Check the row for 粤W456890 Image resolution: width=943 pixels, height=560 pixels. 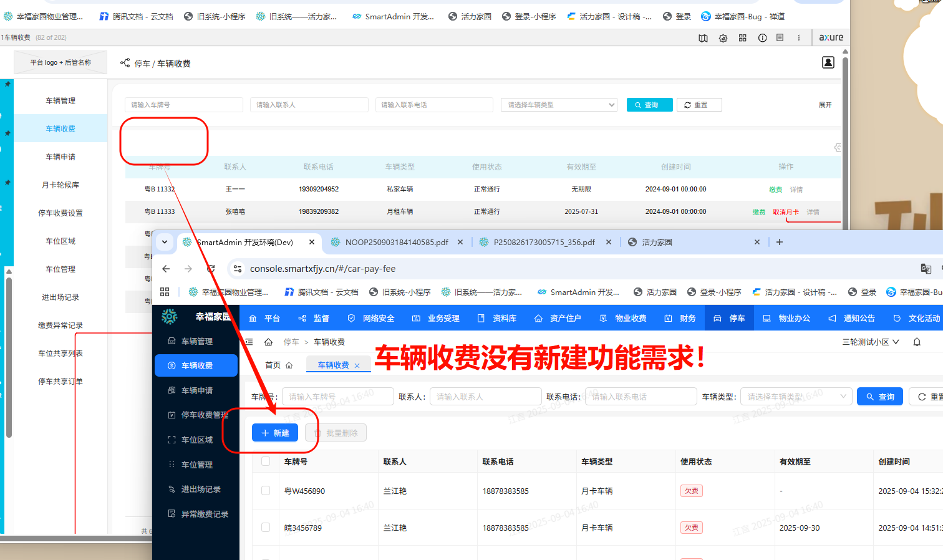click(266, 491)
